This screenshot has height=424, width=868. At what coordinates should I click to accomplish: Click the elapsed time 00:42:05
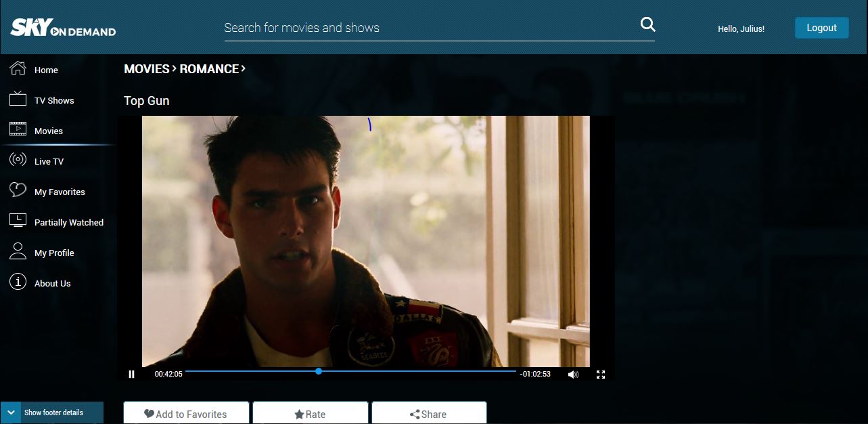click(x=168, y=374)
